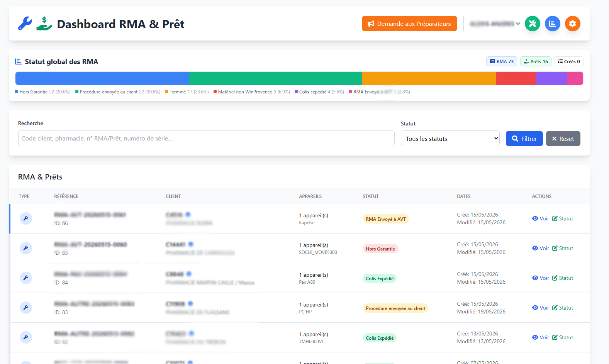Screen dimensions: 609x364
Task: Click wrench type icon in ID 86 row
Action: 26,218
